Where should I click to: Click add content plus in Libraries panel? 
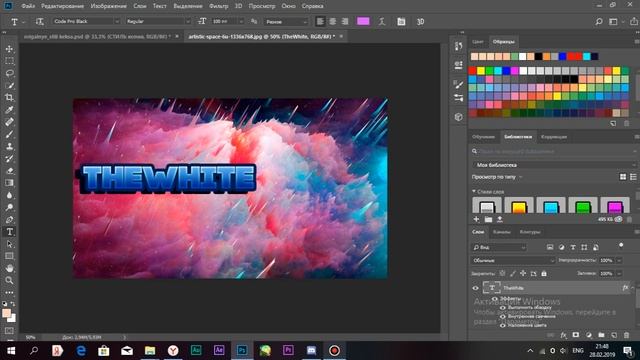click(x=476, y=219)
